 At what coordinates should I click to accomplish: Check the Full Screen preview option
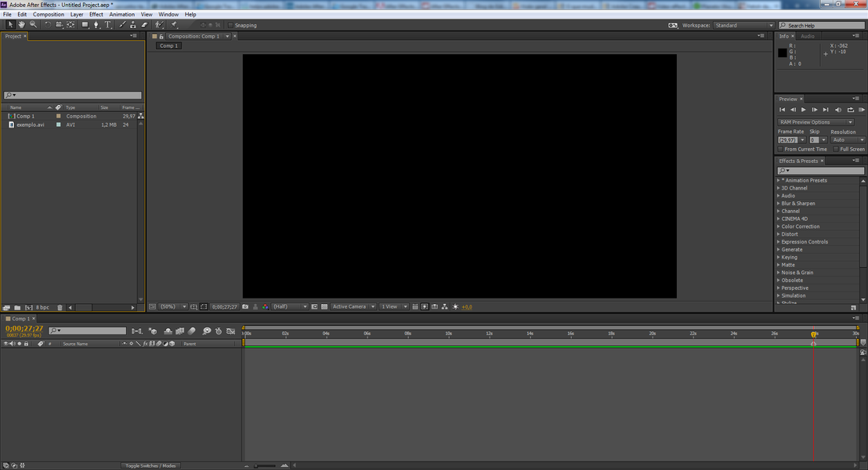tap(836, 150)
